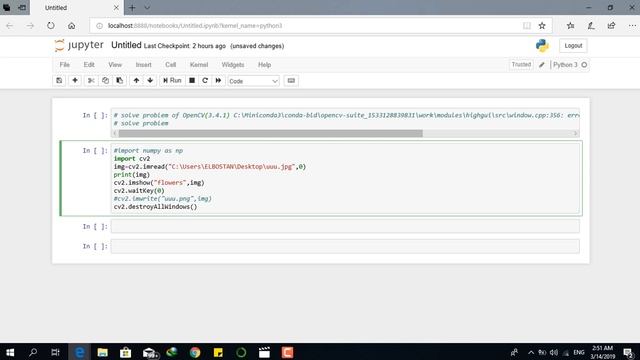The height and width of the screenshot is (360, 640).
Task: Add notes with the pen icon
Action: tap(591, 26)
